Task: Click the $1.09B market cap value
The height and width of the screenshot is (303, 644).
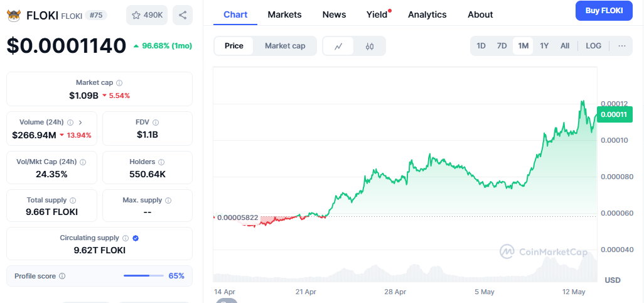Action: pos(83,96)
